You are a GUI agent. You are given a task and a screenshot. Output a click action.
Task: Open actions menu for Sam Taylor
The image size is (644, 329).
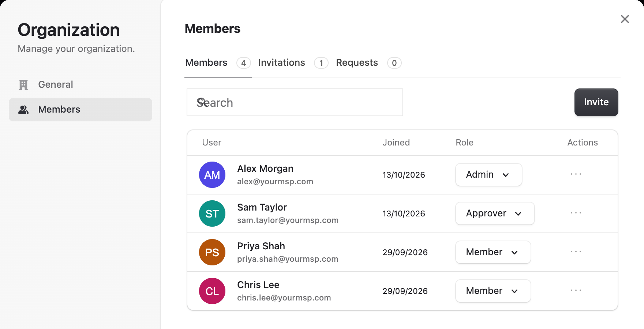[x=576, y=213]
